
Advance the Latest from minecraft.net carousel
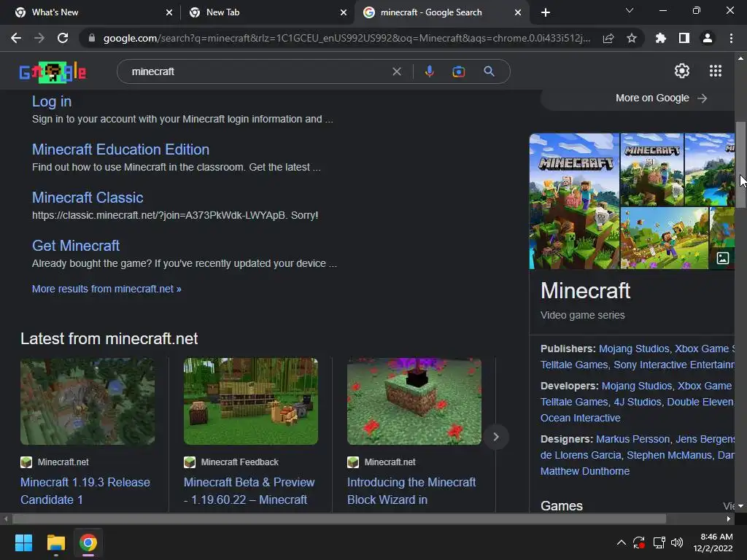point(496,437)
